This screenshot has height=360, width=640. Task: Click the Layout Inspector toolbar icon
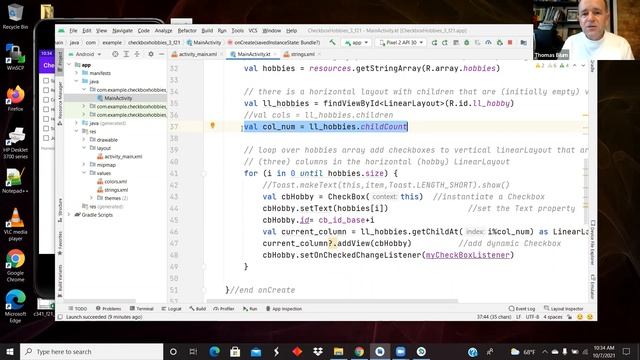[x=564, y=309]
